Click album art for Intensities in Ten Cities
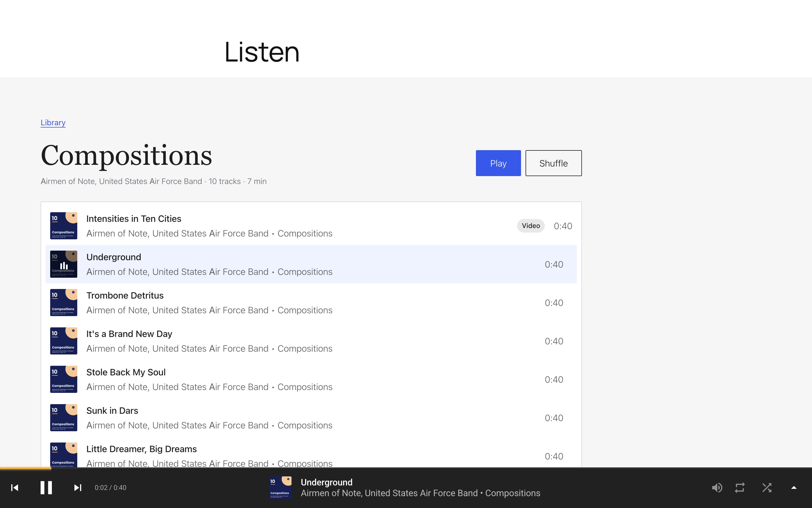The image size is (812, 508). coord(63,226)
